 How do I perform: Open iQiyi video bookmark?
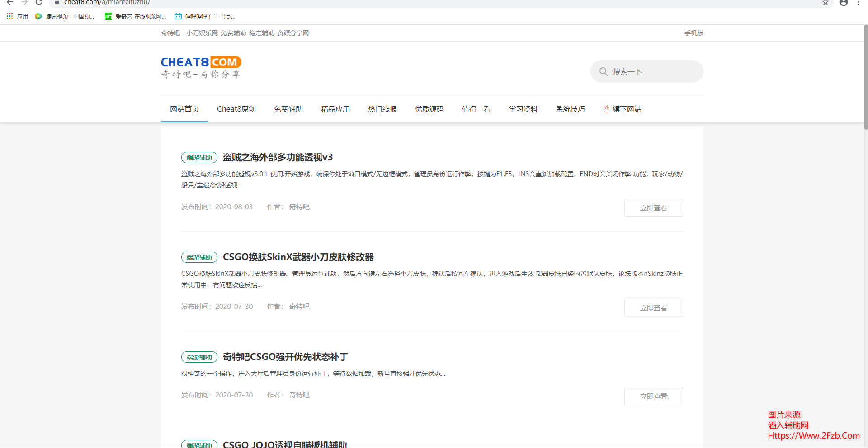136,16
